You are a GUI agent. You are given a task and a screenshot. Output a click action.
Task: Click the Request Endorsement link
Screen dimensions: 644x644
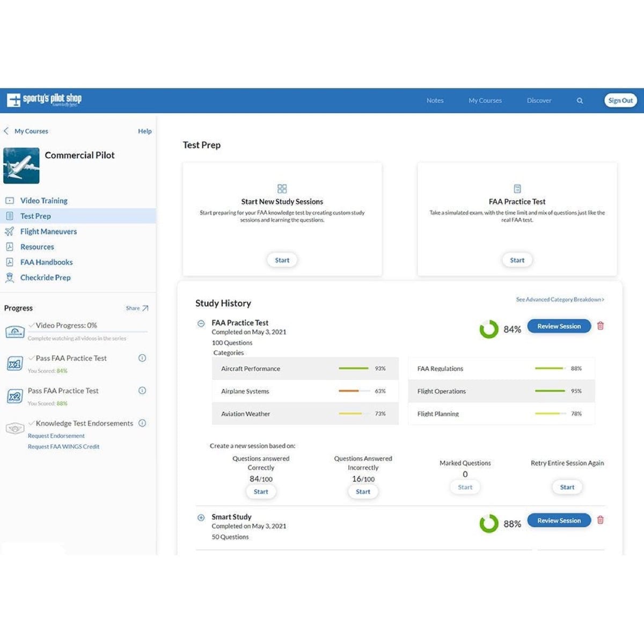coord(56,436)
